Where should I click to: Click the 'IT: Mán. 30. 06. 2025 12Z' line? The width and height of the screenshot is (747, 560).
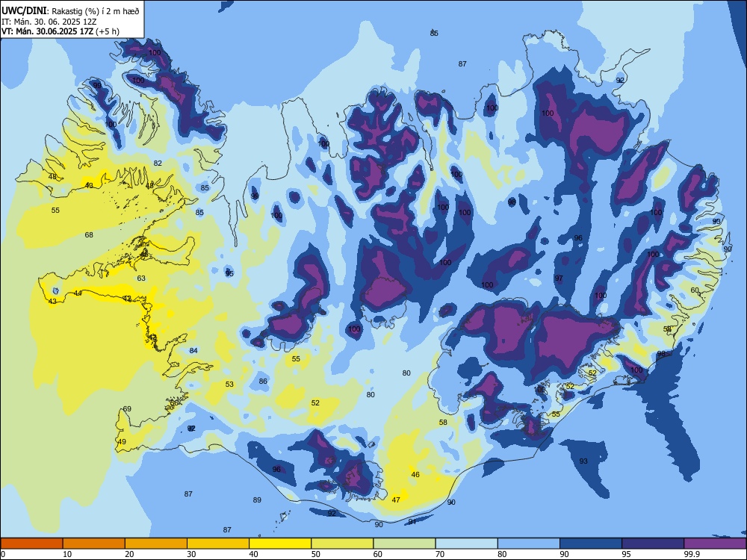49,22
